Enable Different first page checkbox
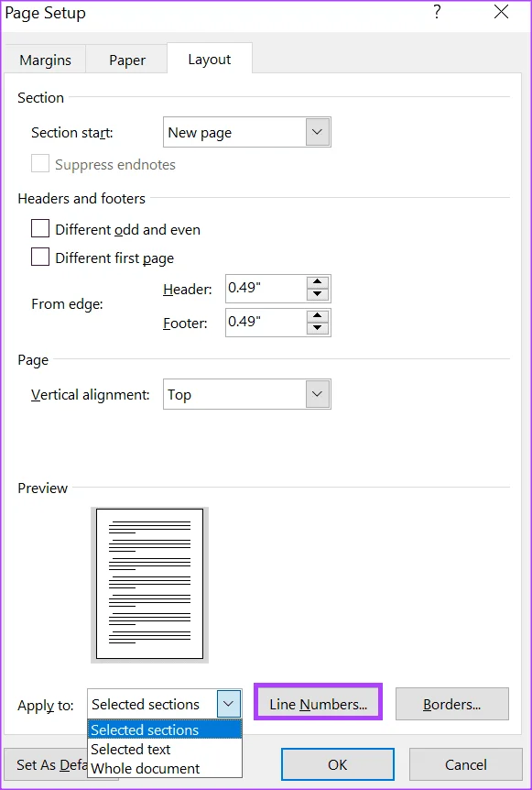This screenshot has width=532, height=790. pos(40,257)
